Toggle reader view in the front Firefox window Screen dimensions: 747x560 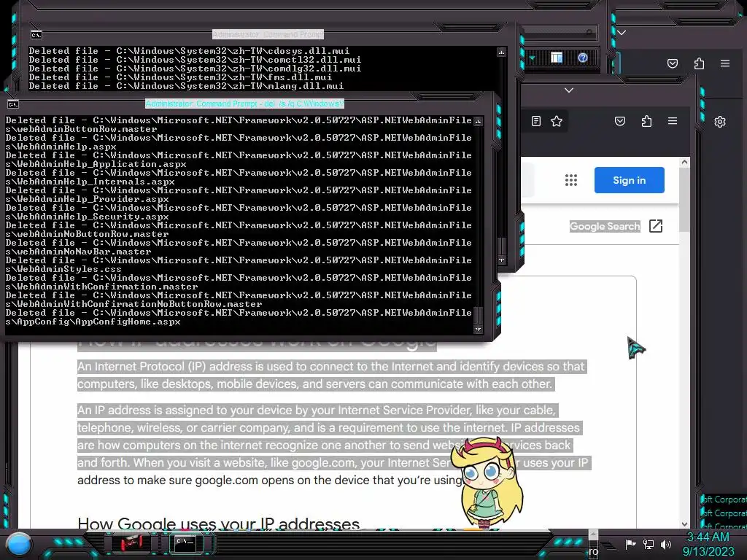(x=536, y=121)
